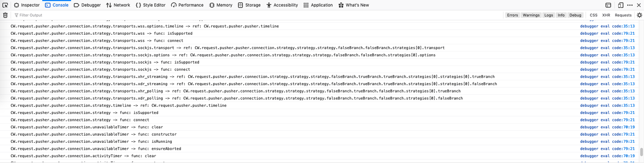This screenshot has width=644, height=163.
Task: Click the console vertical scrollbar thumb
Action: click(x=641, y=151)
